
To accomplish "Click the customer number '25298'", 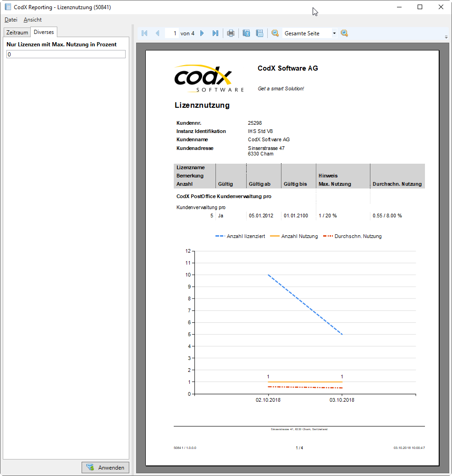I will coord(255,123).
